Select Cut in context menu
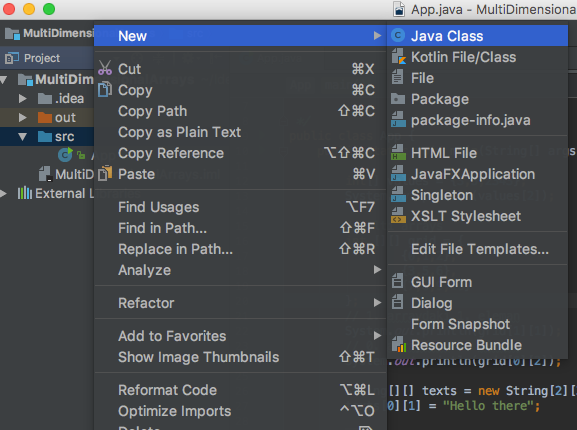The height and width of the screenshot is (430, 577). 240,69
